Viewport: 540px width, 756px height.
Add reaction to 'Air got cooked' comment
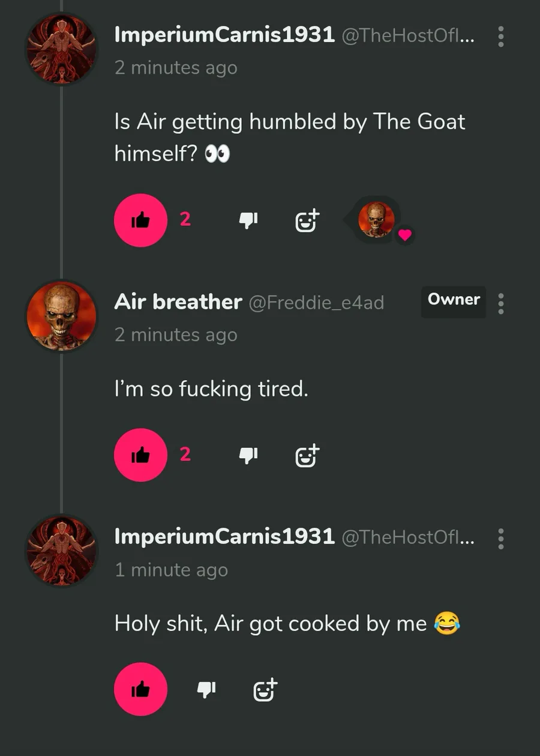pyautogui.click(x=265, y=690)
